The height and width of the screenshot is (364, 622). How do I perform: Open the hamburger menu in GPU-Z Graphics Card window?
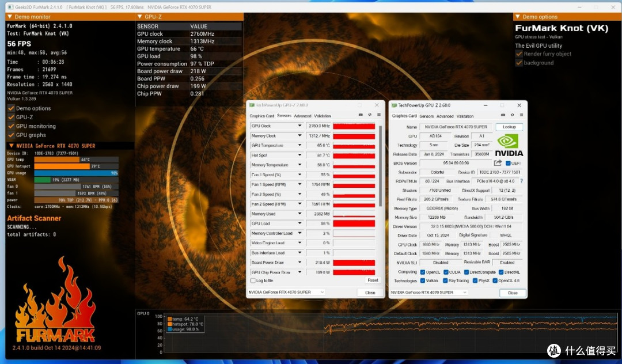521,115
